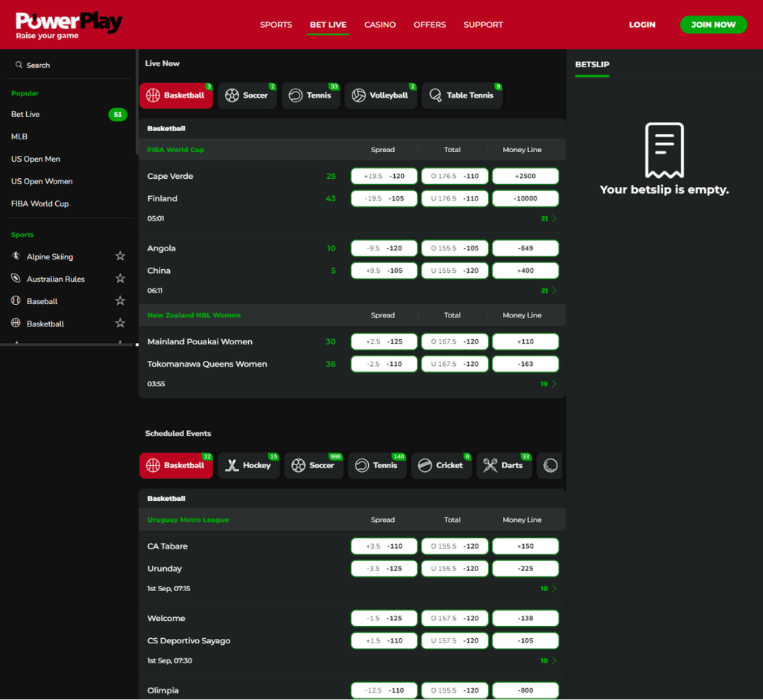Click the search magnifier icon
The width and height of the screenshot is (763, 700).
point(19,65)
